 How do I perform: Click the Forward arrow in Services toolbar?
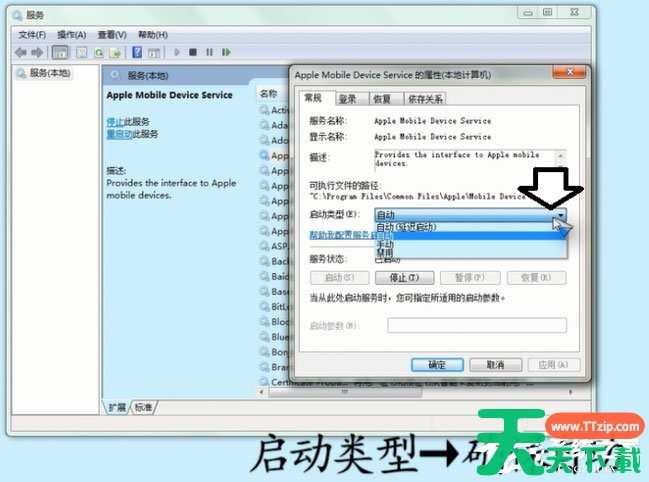tap(37, 53)
